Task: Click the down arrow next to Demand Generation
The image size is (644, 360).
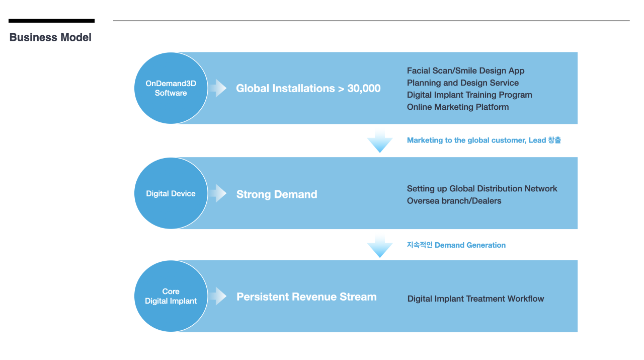Action: click(x=380, y=246)
